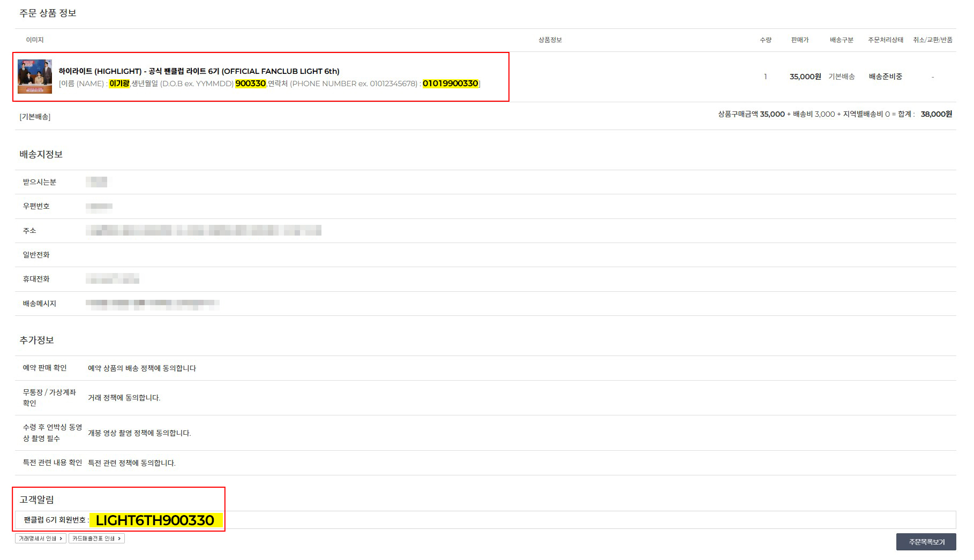Click the blurred 주소 address value
The height and width of the screenshot is (560, 974).
point(203,231)
